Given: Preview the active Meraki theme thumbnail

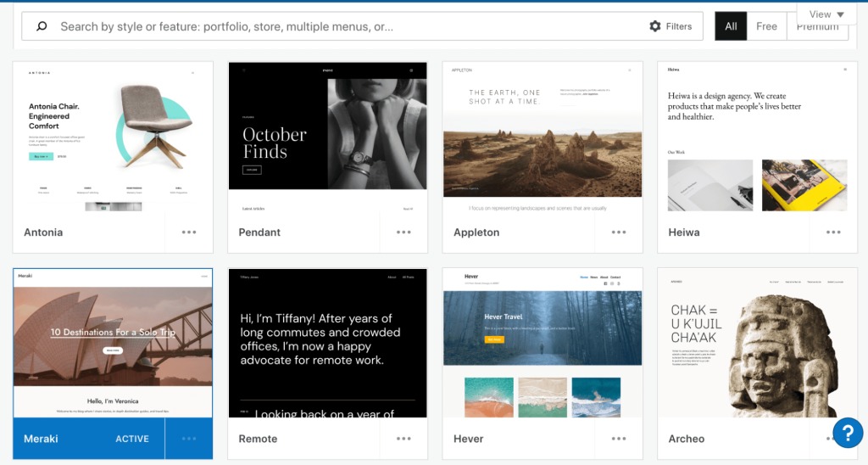Looking at the screenshot, I should click(x=113, y=344).
